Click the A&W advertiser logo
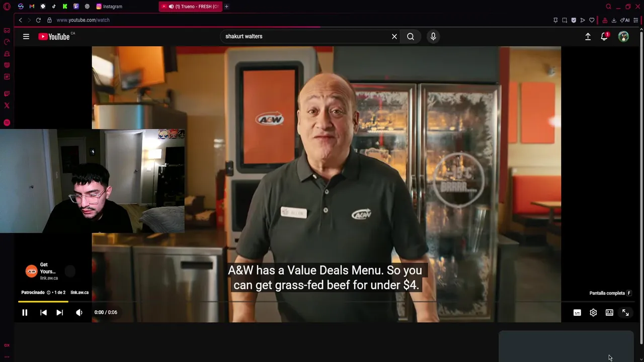The image size is (644, 362). click(x=31, y=271)
